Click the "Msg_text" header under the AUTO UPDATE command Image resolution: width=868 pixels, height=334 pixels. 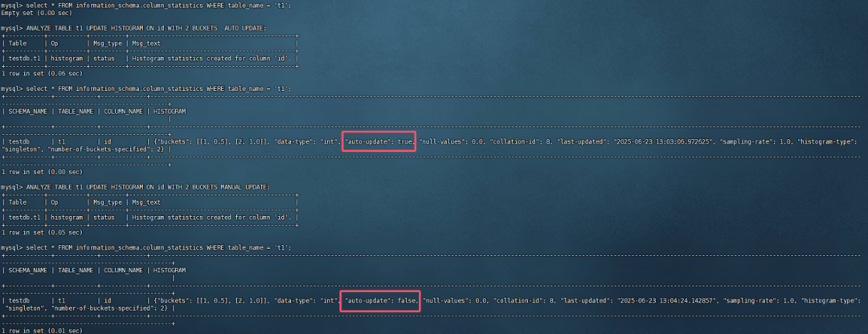tap(146, 43)
